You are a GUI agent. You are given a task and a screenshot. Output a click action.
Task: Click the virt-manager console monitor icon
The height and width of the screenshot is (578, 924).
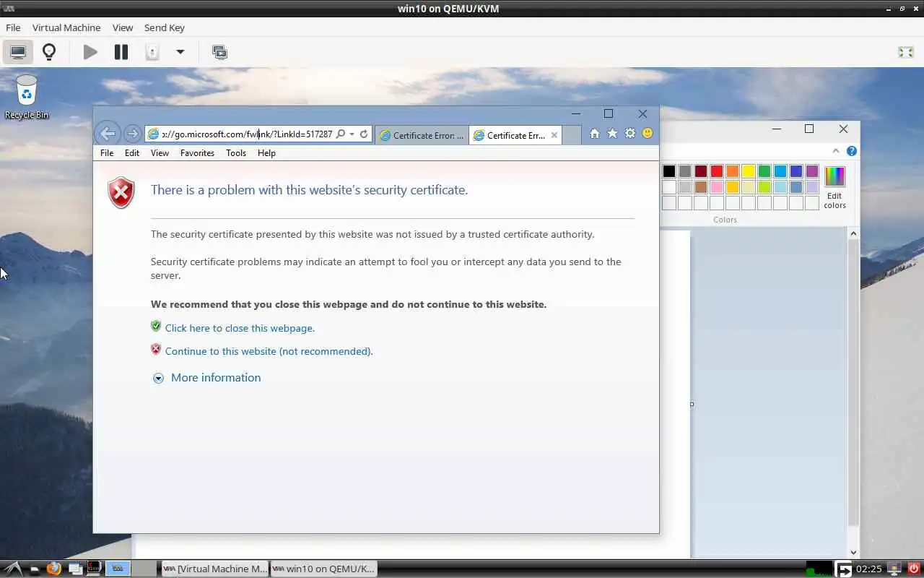(18, 52)
